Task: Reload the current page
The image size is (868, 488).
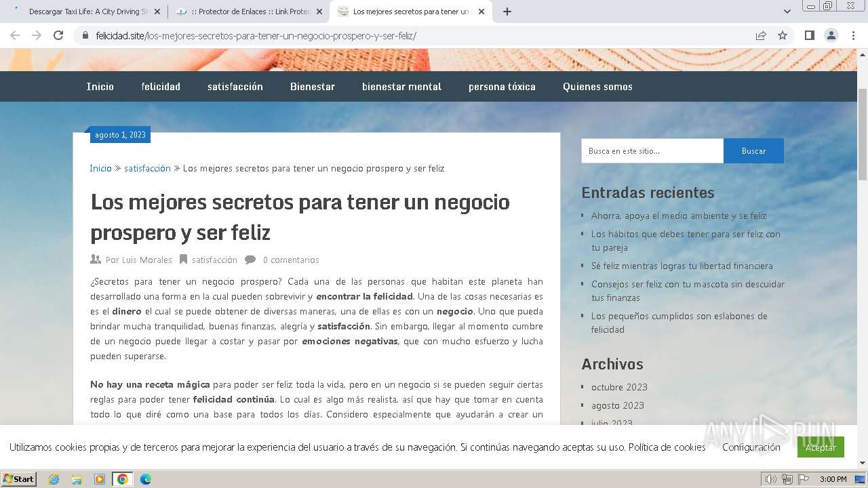Action: (x=58, y=35)
